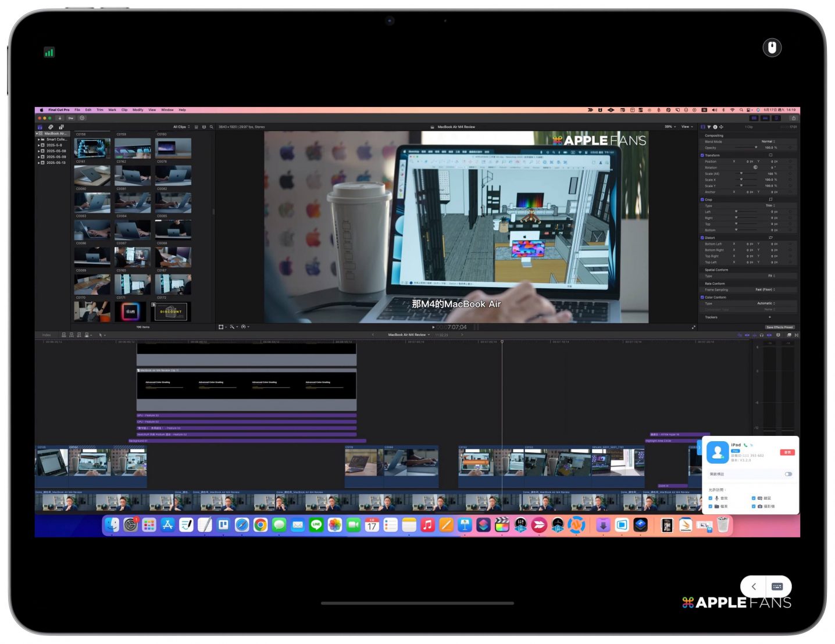Click the Save Effects Preset button
The image size is (835, 644).
[779, 327]
